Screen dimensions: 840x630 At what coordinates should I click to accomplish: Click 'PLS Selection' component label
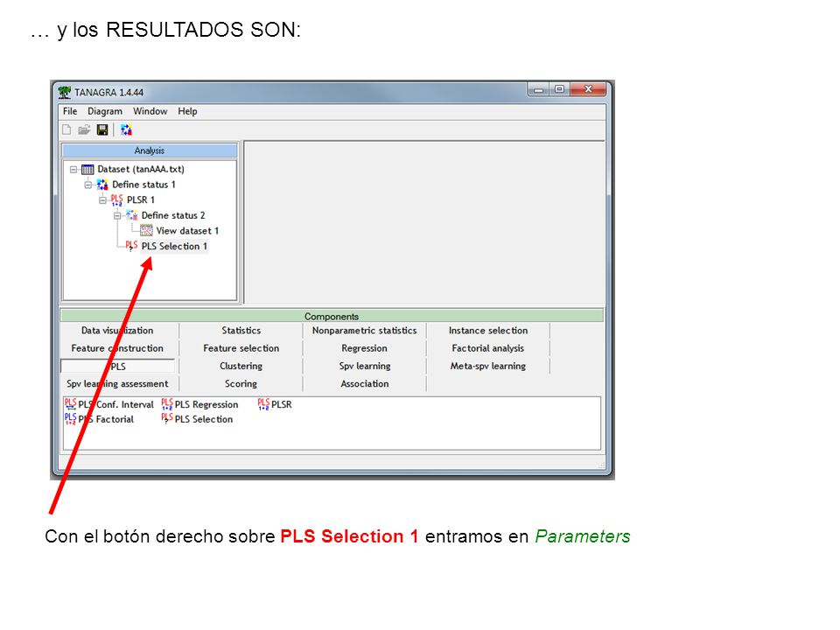pos(204,419)
